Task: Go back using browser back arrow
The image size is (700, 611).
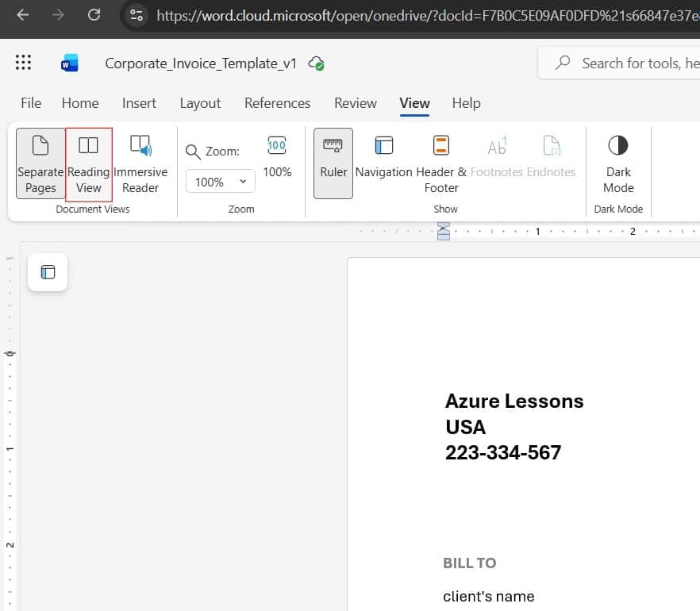Action: click(22, 15)
